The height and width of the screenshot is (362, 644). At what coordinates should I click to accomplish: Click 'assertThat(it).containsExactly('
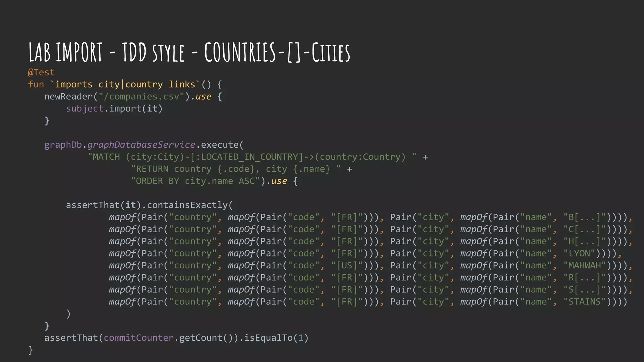(x=149, y=205)
